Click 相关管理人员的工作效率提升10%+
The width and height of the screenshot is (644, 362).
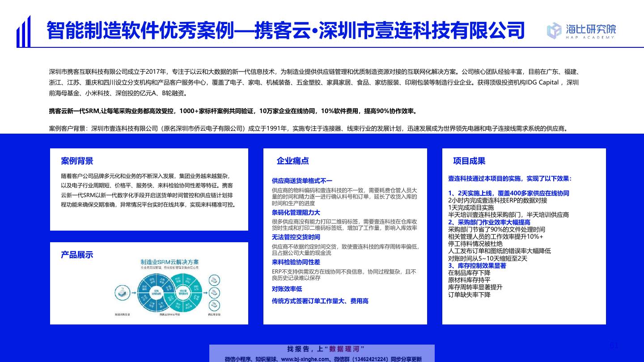coord(496,236)
